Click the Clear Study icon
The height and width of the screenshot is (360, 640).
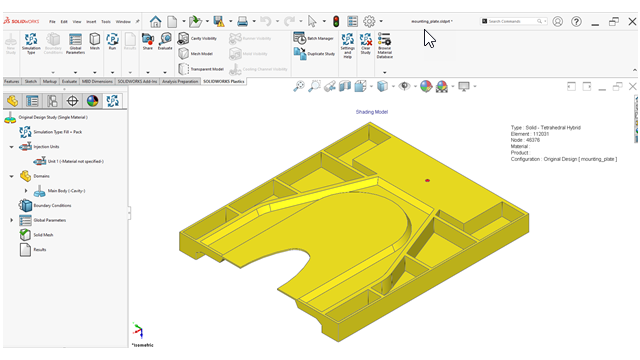tap(366, 44)
